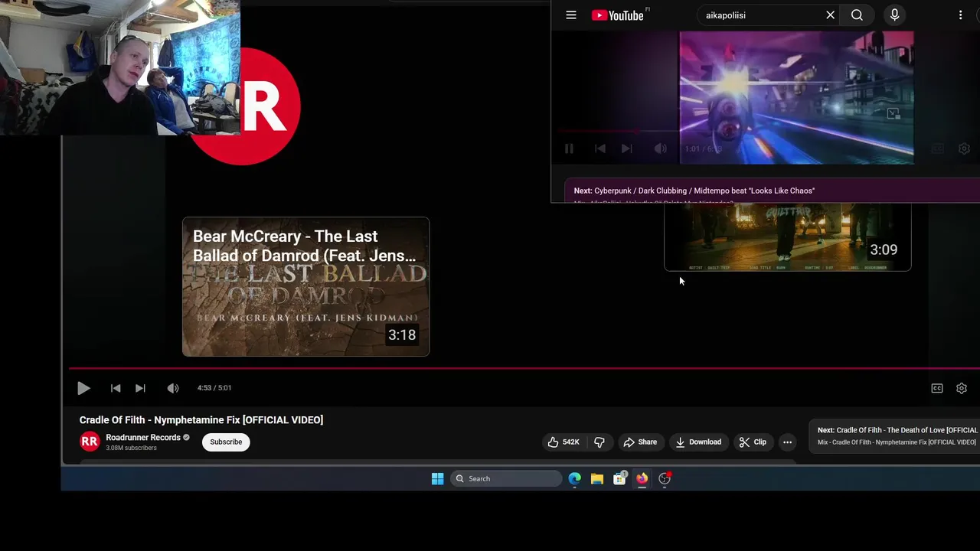Viewport: 980px width, 551px height.
Task: Download the current video
Action: click(698, 442)
